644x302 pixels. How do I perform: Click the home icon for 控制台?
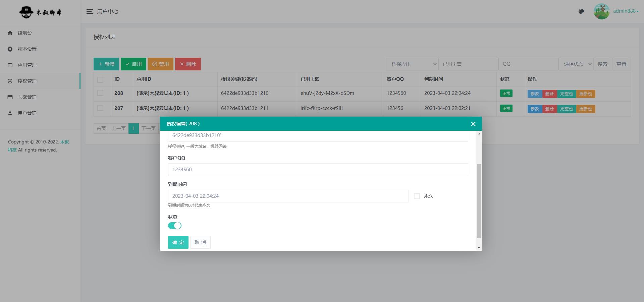point(10,33)
